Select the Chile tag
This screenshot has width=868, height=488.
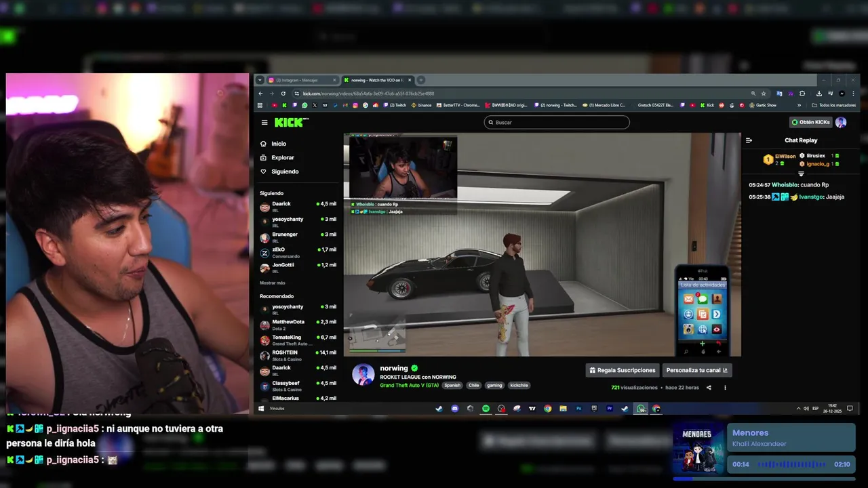[473, 385]
